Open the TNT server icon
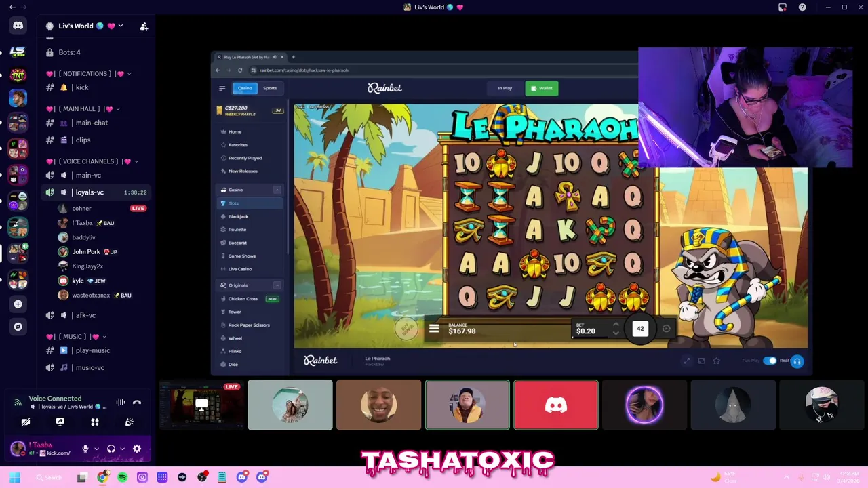 coord(18,75)
